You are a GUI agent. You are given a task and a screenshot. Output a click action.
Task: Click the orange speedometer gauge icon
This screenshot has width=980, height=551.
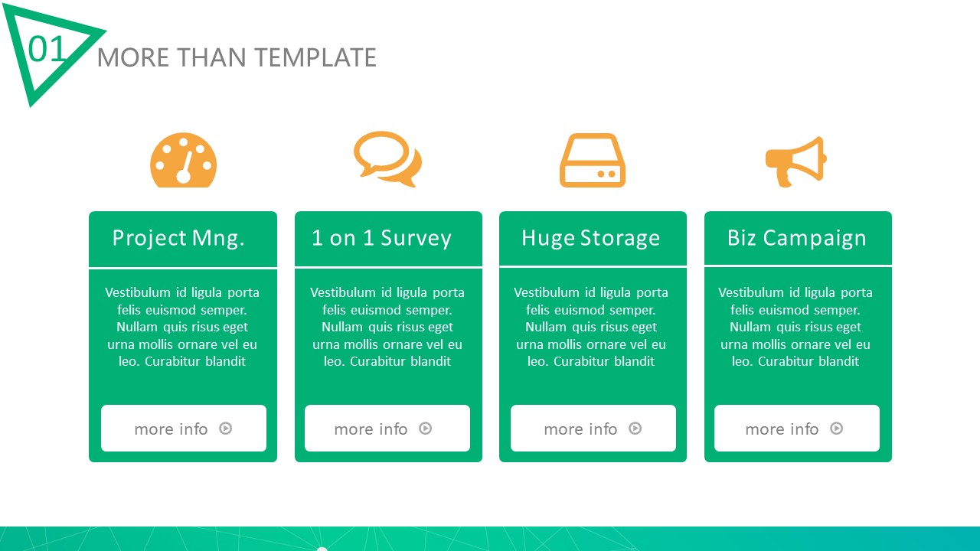183,161
